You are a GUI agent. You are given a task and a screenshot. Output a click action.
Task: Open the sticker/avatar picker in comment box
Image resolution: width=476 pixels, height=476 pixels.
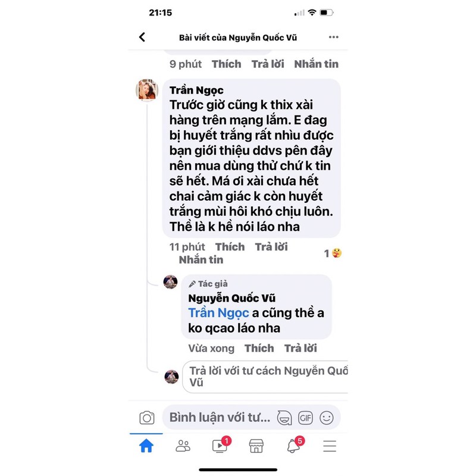pos(284,418)
